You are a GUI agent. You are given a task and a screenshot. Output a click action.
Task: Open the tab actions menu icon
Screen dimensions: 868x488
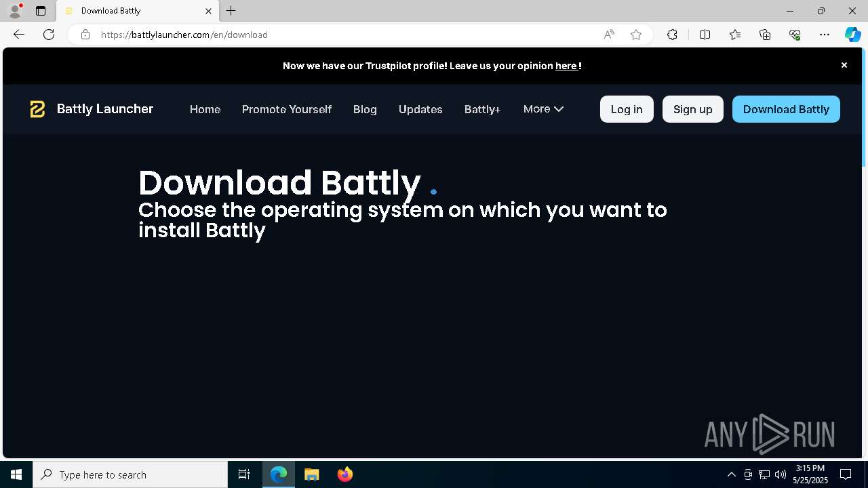click(x=41, y=11)
